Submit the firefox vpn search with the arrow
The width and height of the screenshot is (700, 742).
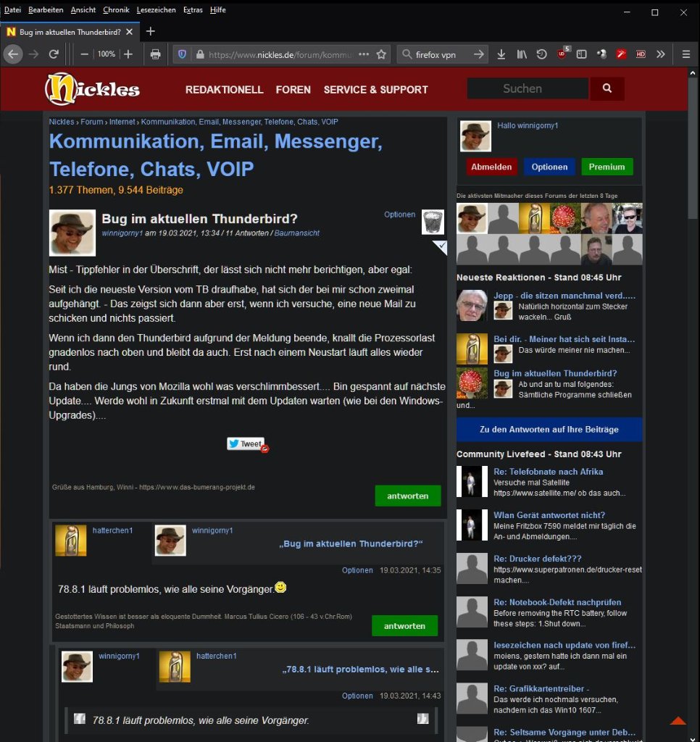[x=478, y=54]
